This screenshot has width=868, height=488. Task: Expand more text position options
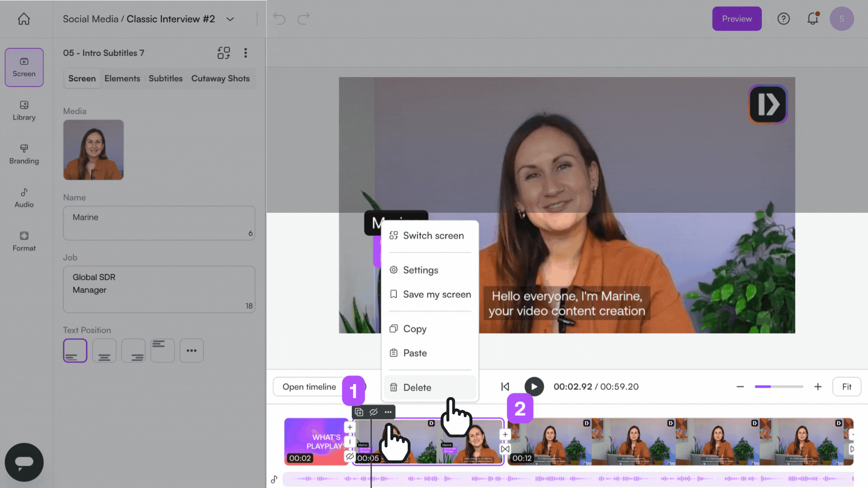point(191,351)
